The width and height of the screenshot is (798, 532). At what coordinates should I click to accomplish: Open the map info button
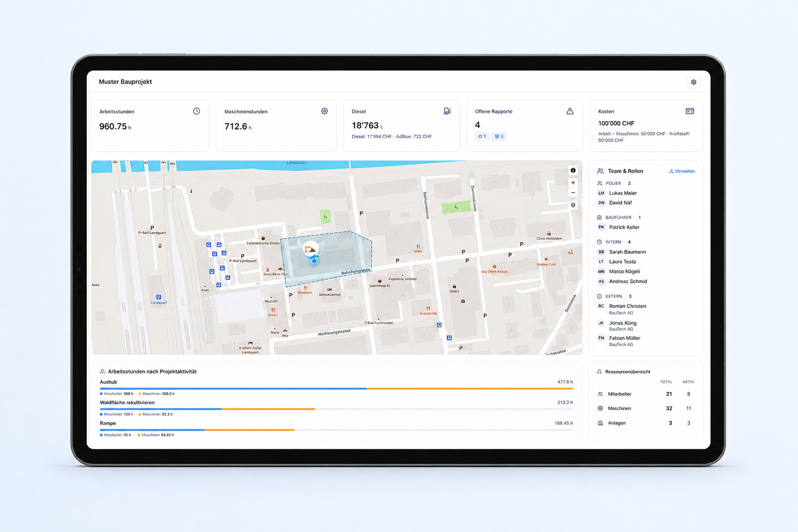573,170
